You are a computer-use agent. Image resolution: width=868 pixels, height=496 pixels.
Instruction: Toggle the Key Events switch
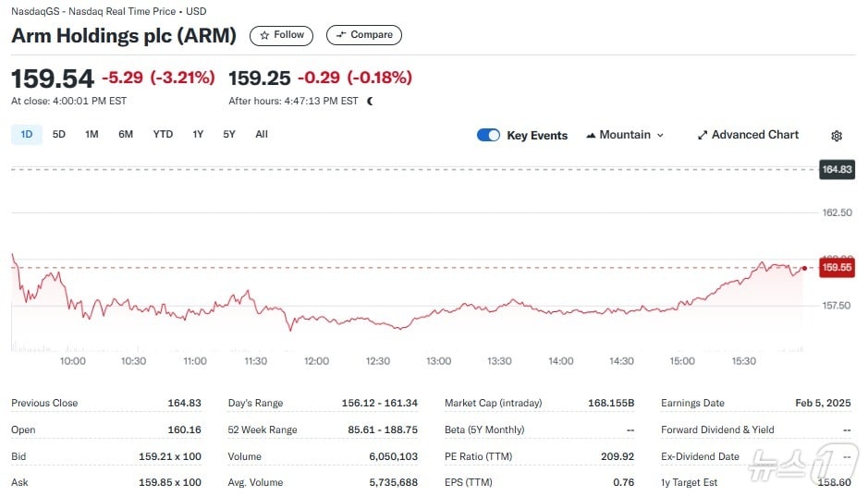click(488, 135)
